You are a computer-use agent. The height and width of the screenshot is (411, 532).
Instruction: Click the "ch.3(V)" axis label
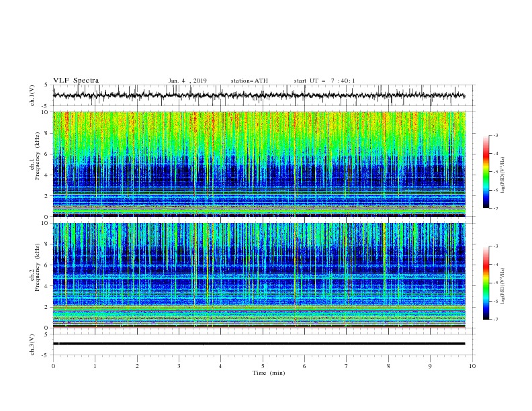coord(32,345)
